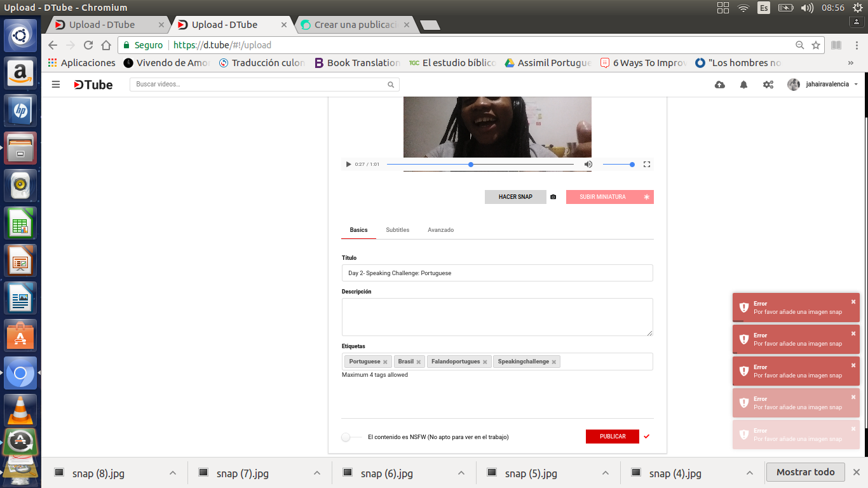Go back to the previous page
Screen dimensions: 868x488
point(53,45)
